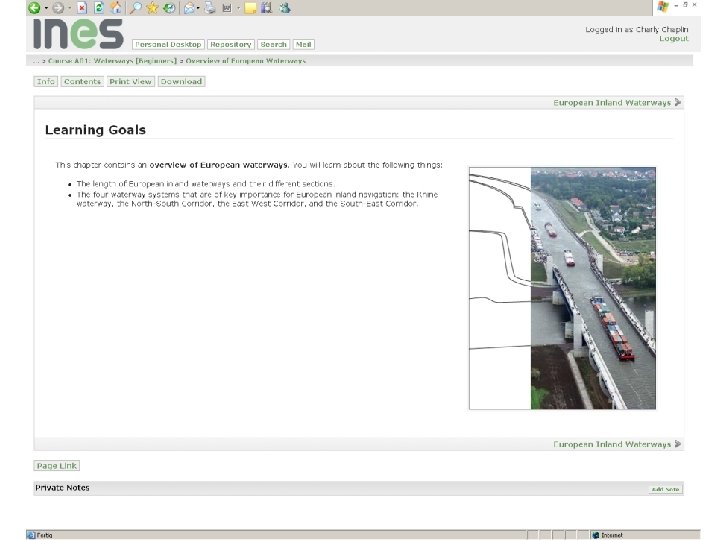Click next-page arrow beside bottom European Inland Waterways
Screen dimensions: 720x540
[678, 444]
